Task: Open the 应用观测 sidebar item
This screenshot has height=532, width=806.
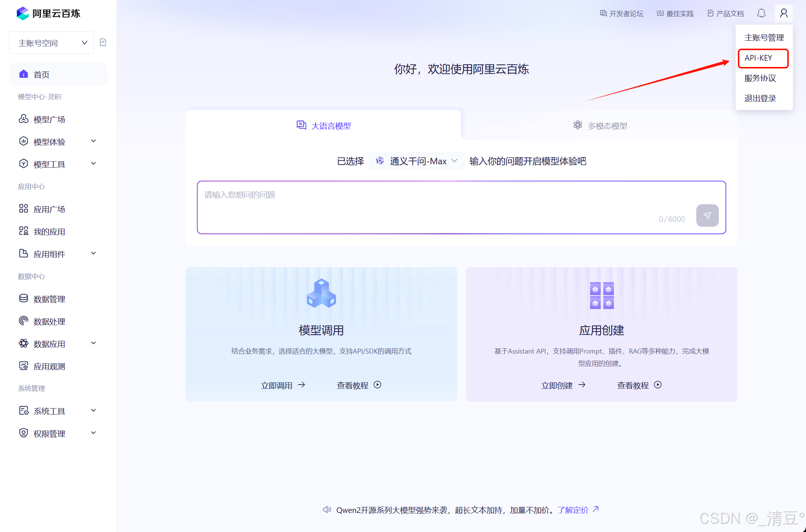Action: pos(58,366)
